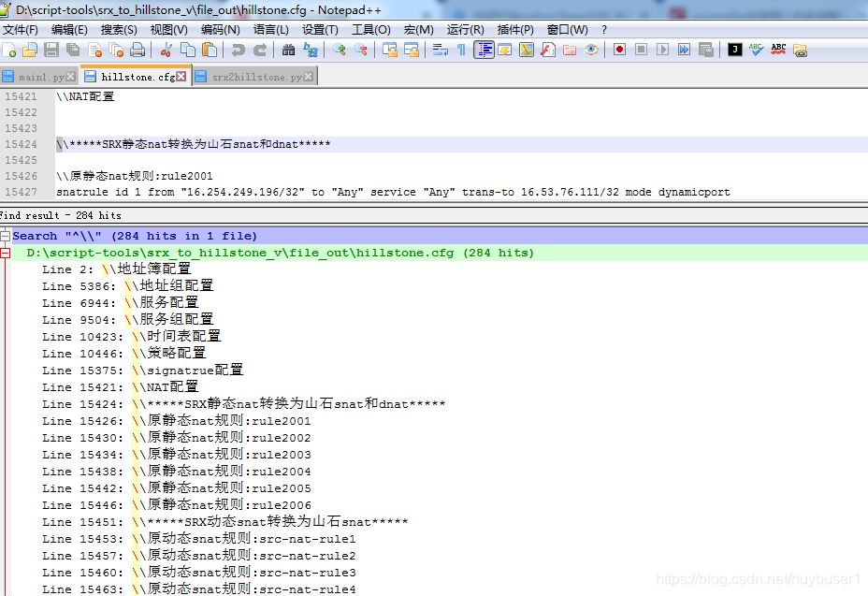The width and height of the screenshot is (868, 596).
Task: Open the 编码(N) menu
Action: 221,30
